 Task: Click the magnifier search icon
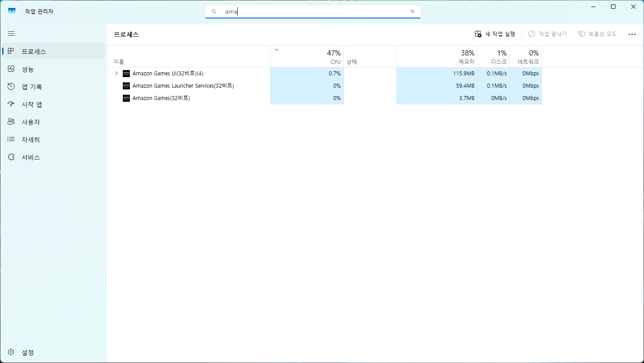point(214,11)
